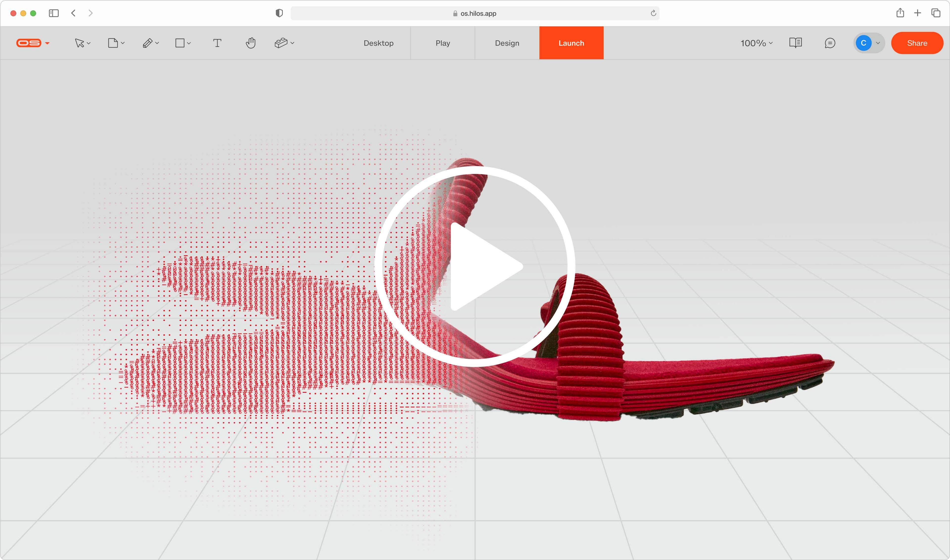Screen dimensions: 950x560
Task: Select the hand pan tool
Action: 251,43
